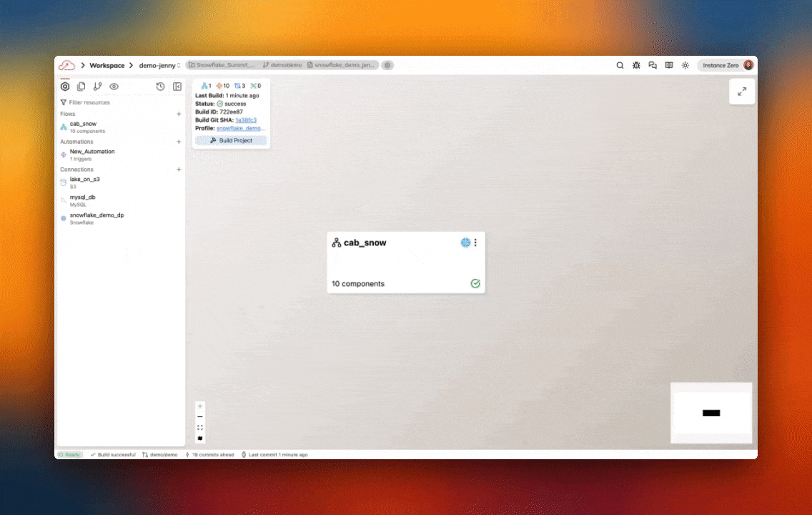
Task: Click the cloud logo home icon
Action: (66, 65)
